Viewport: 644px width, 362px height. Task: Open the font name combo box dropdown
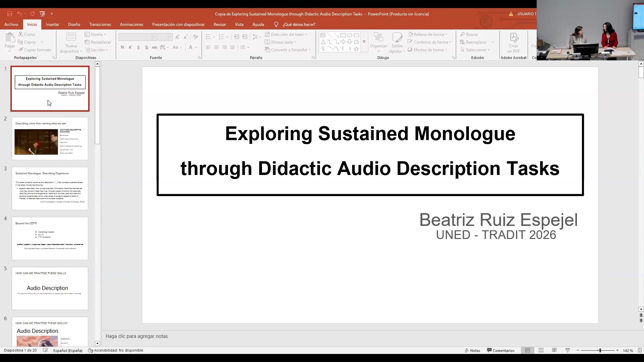[x=154, y=37]
